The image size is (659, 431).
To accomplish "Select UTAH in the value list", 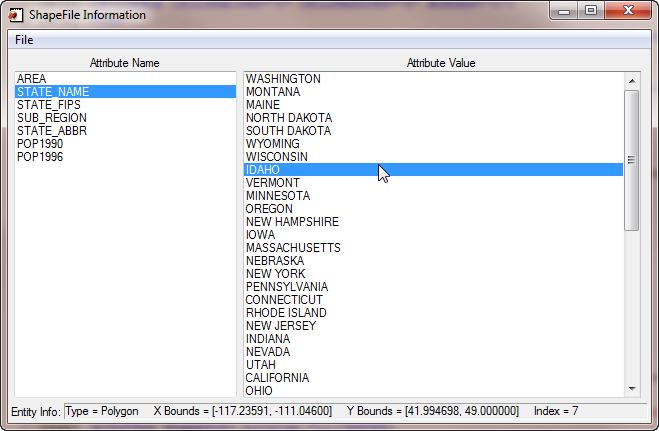I will 433,365.
